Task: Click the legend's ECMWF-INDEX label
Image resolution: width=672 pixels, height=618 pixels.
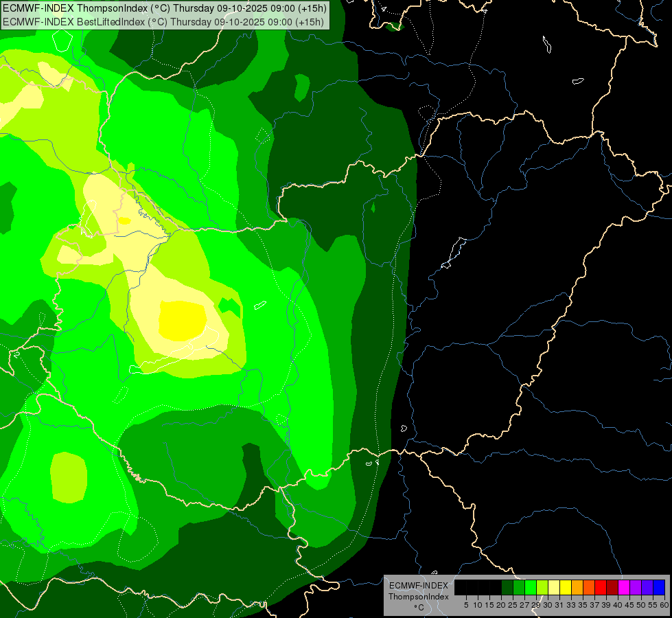Action: (x=418, y=586)
